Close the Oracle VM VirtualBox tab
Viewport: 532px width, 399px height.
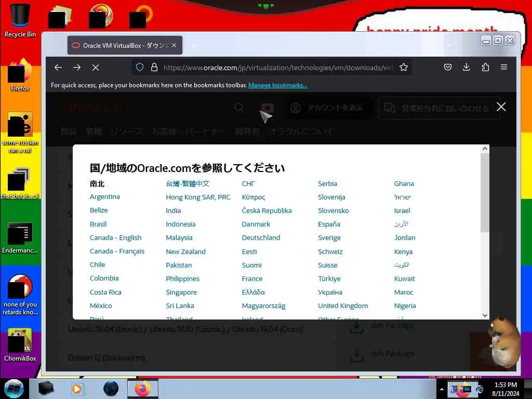click(x=174, y=45)
